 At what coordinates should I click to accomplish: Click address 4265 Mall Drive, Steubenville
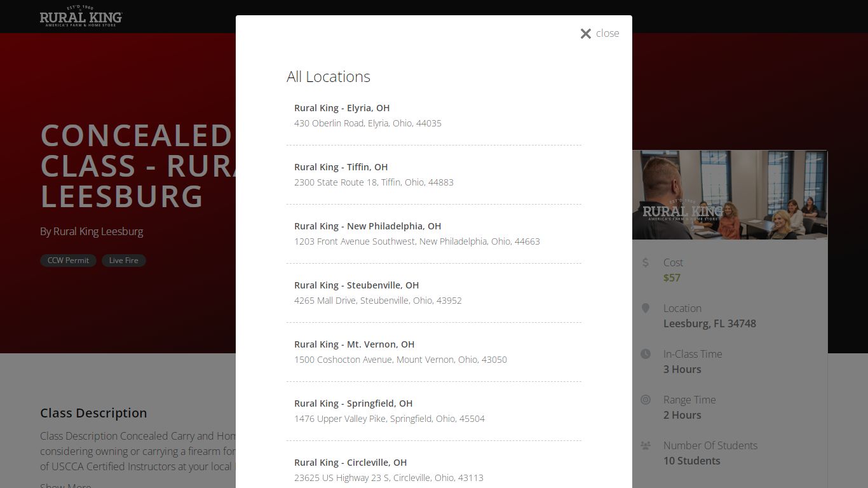click(x=377, y=301)
